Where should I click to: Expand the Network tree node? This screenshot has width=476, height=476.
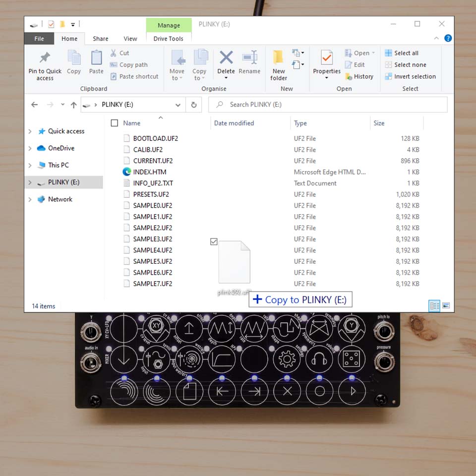click(x=30, y=199)
